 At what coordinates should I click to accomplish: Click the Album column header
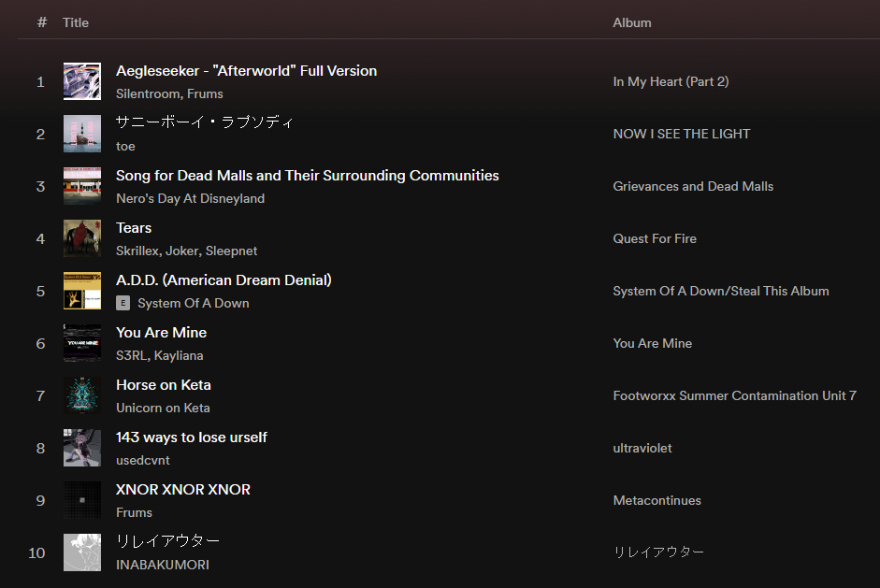[x=632, y=22]
